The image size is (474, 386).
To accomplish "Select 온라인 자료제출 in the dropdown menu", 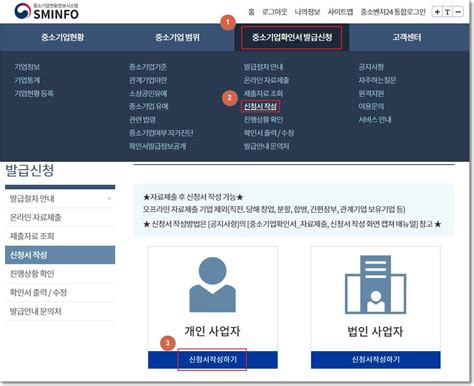I will 266,80.
